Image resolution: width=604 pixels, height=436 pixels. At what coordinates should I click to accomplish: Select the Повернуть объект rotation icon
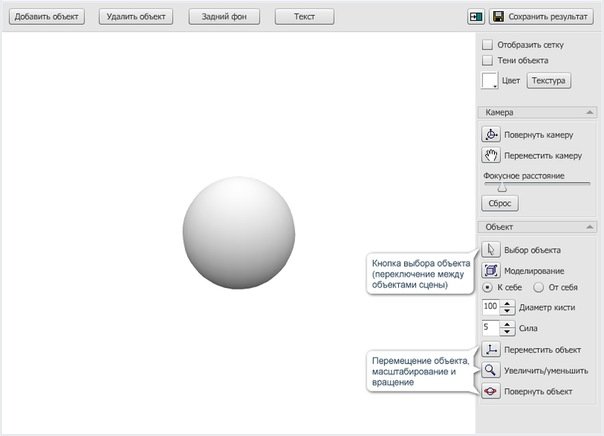pos(491,391)
